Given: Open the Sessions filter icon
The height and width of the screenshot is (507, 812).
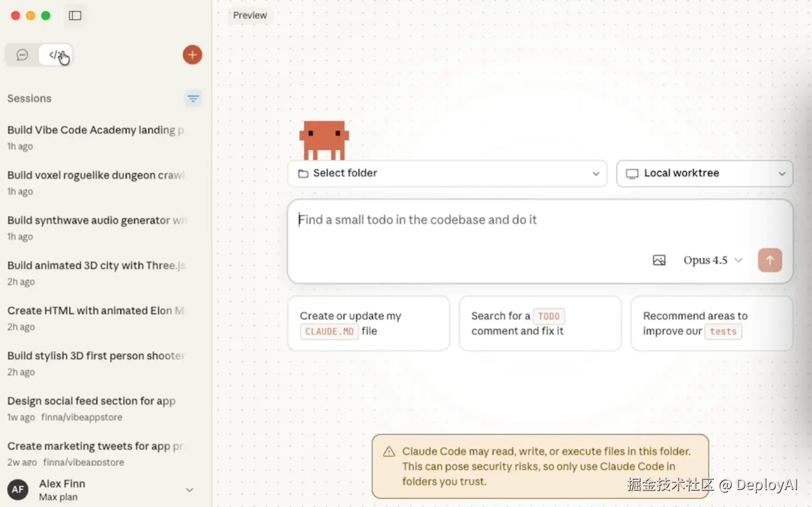Looking at the screenshot, I should point(193,98).
